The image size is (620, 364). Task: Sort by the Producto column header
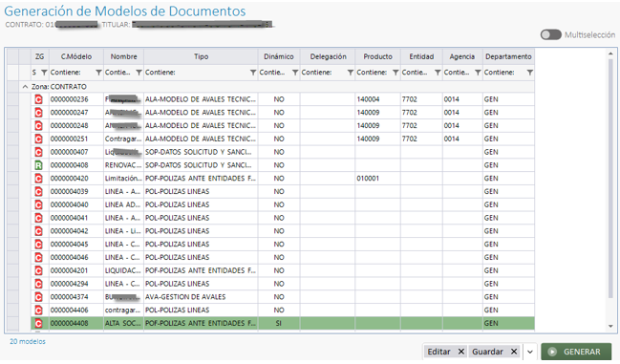tap(377, 56)
